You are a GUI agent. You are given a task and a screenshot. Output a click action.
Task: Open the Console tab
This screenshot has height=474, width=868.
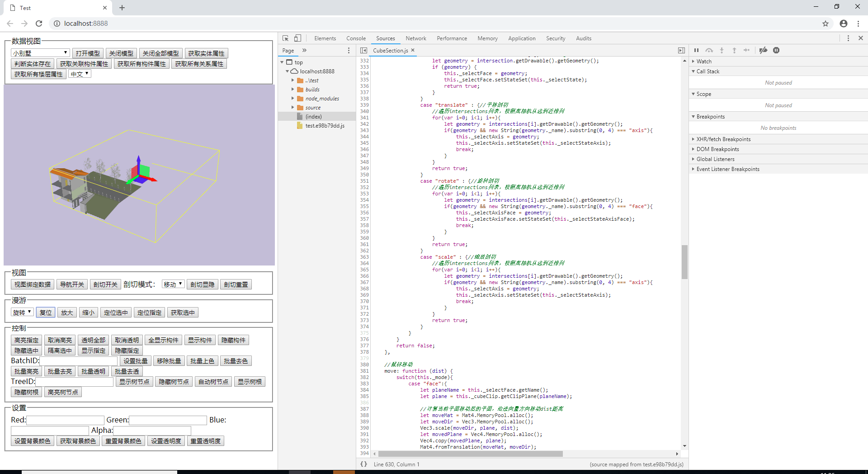coord(356,38)
